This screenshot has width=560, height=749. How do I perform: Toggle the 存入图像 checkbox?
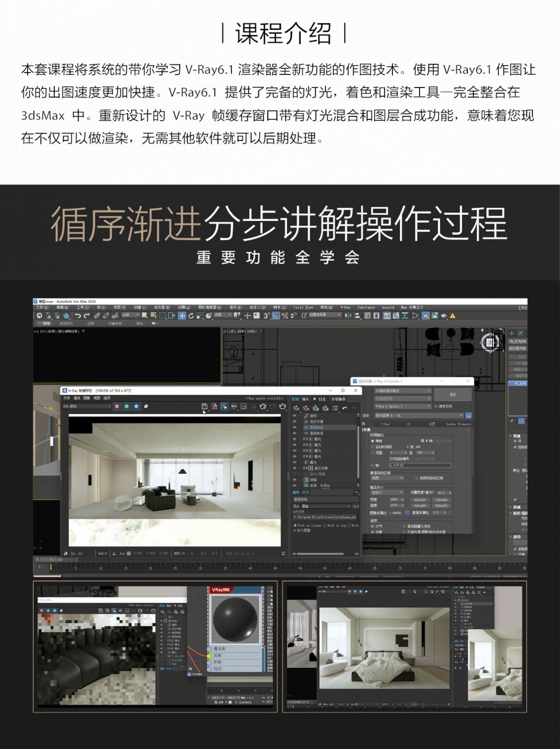click(x=295, y=531)
